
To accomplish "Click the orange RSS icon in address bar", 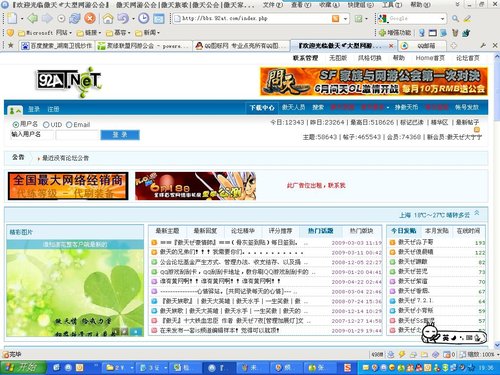I will pos(336,19).
